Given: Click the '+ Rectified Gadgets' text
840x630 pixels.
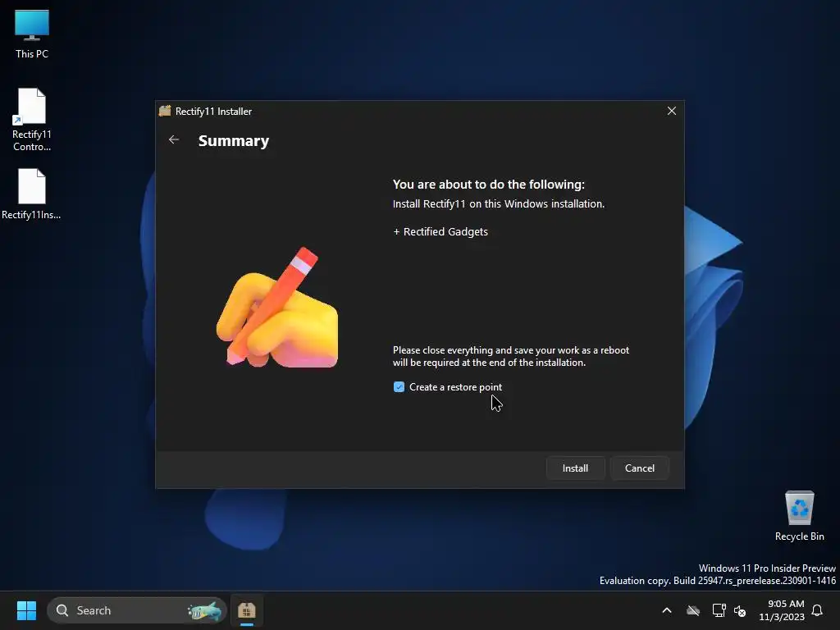Looking at the screenshot, I should 441,231.
